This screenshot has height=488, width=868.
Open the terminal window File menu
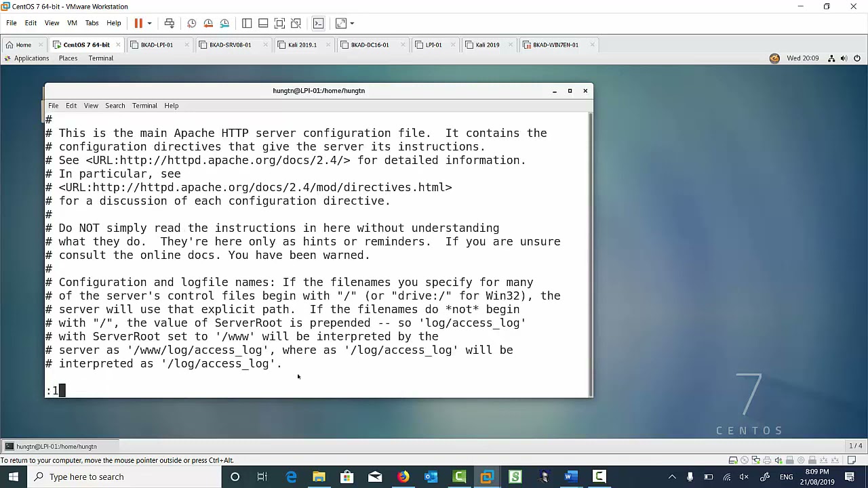[x=53, y=106]
